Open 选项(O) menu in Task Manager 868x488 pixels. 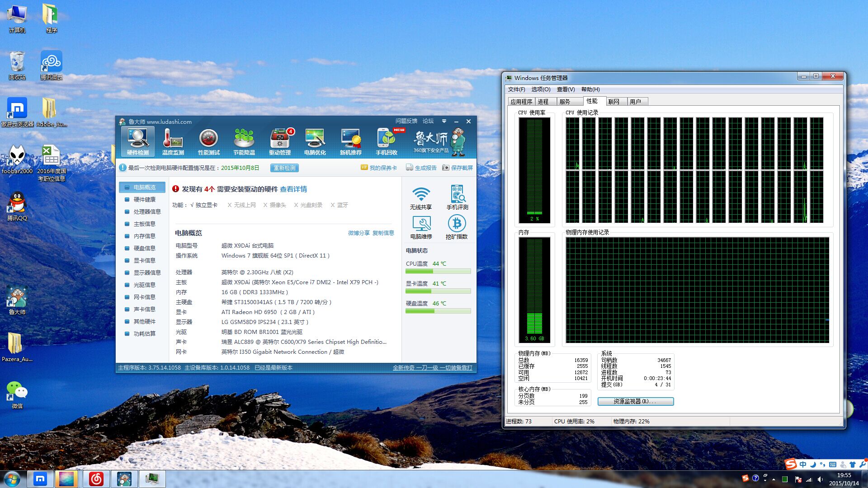click(541, 89)
